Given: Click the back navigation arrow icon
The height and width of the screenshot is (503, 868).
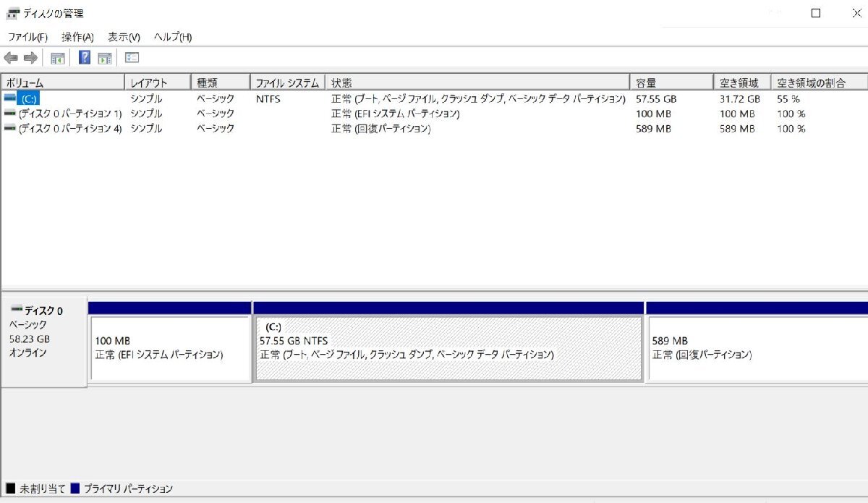Looking at the screenshot, I should [11, 57].
